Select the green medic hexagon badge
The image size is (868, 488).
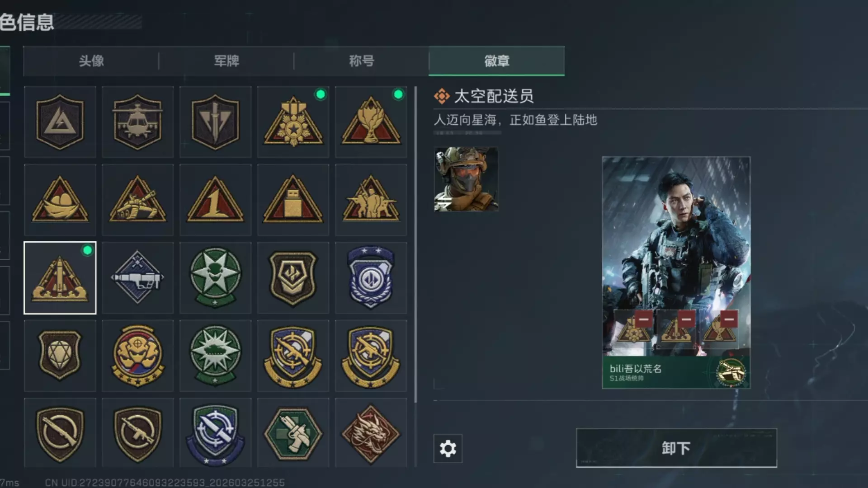293,433
